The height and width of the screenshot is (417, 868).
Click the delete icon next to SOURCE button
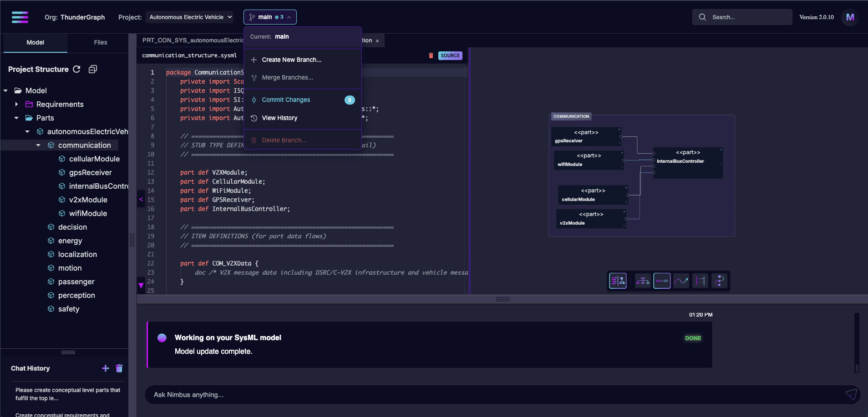tap(431, 55)
